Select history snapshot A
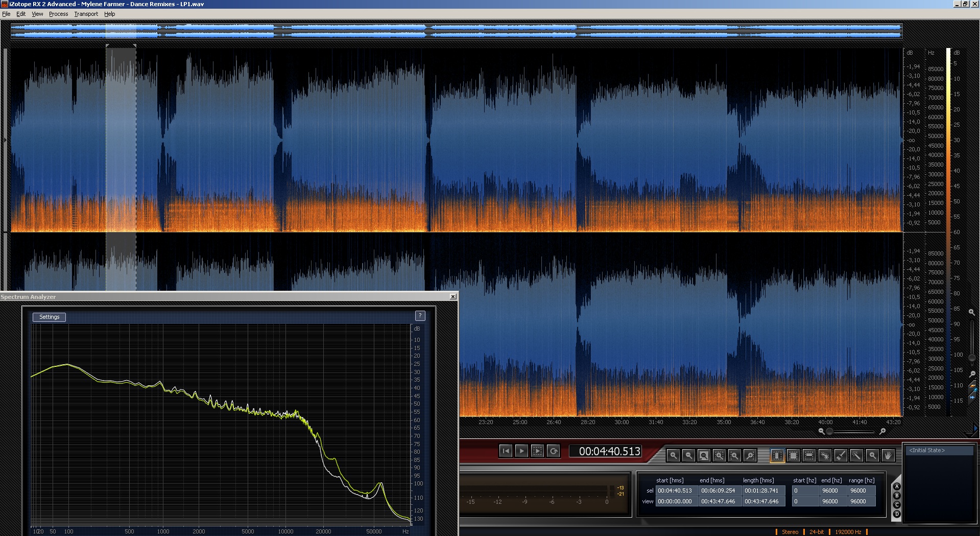Viewport: 980px width, 536px height. tap(897, 486)
